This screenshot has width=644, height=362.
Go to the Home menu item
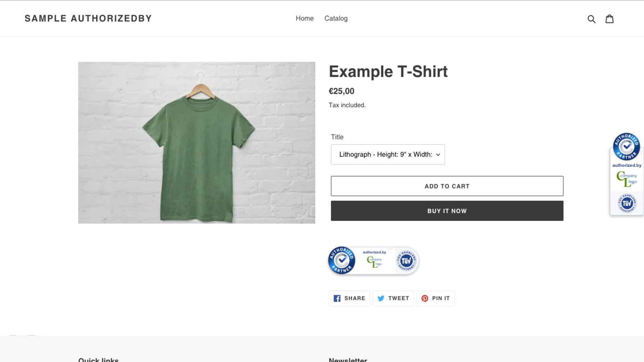coord(304,19)
